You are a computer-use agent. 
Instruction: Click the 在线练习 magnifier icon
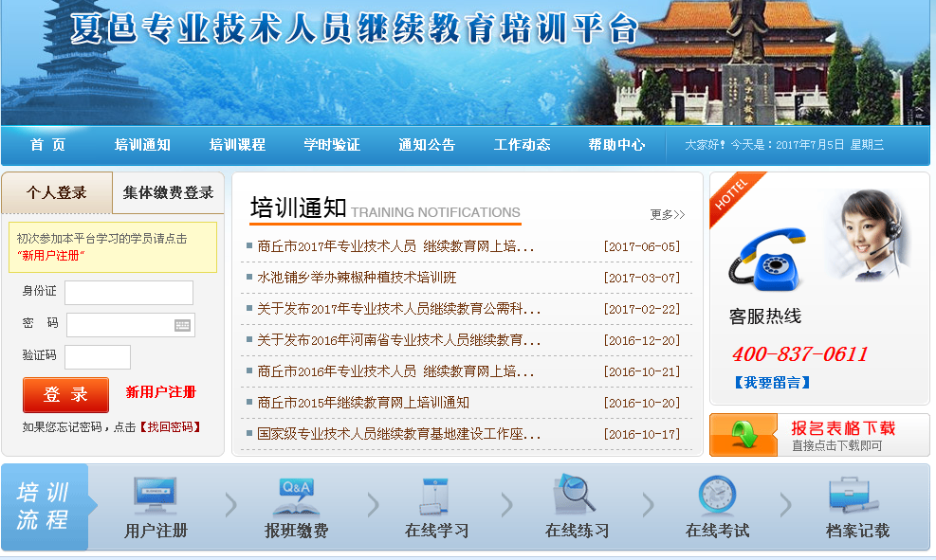click(575, 494)
